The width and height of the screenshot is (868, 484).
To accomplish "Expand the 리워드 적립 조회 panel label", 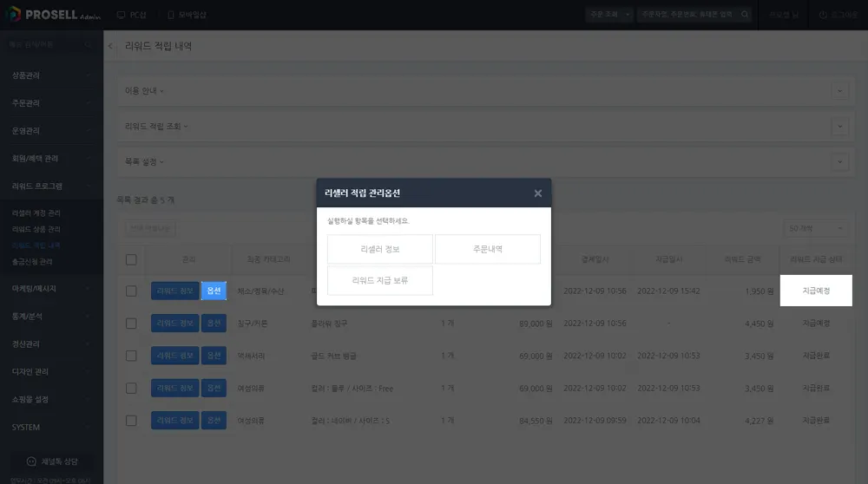I will tap(156, 126).
